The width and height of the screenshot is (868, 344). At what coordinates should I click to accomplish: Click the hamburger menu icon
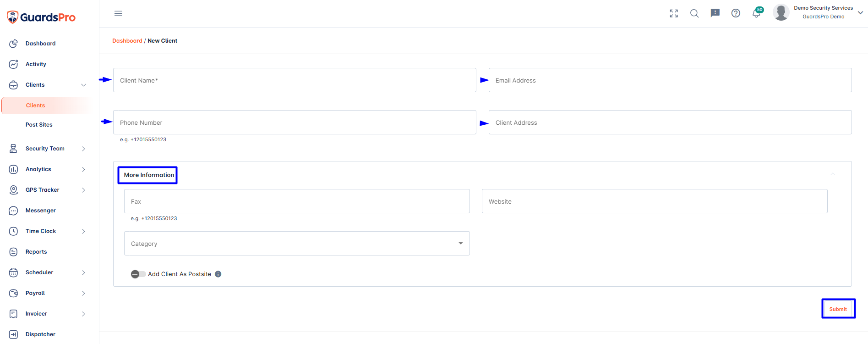tap(118, 13)
